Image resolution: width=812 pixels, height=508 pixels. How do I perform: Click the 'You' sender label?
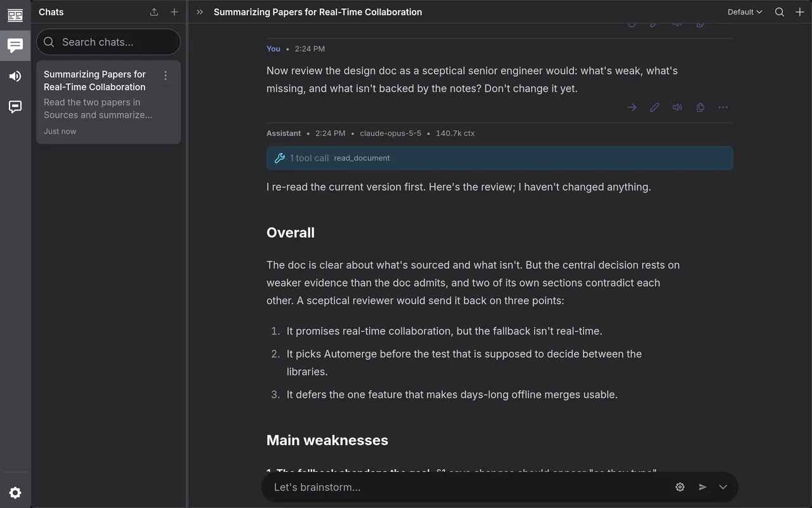coord(273,49)
